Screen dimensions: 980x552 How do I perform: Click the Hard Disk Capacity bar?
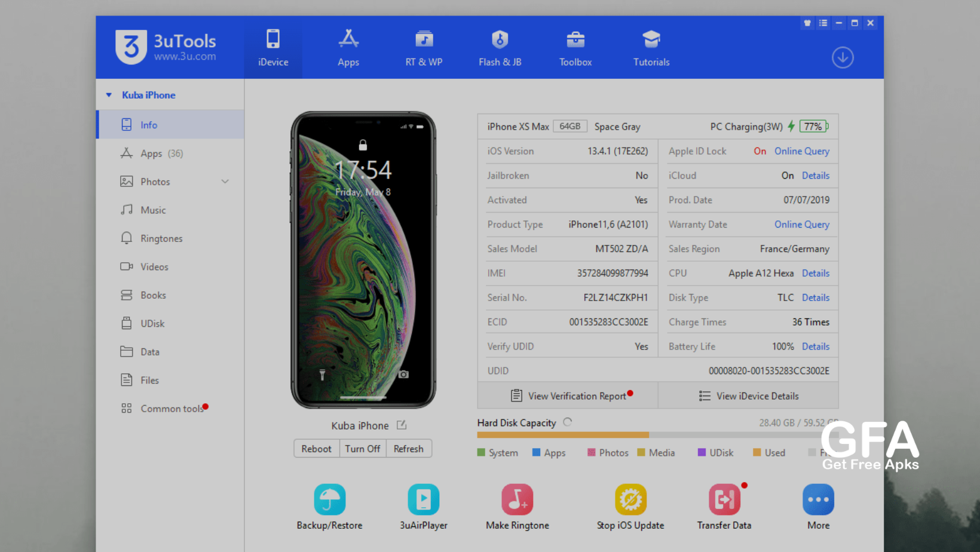(x=657, y=435)
